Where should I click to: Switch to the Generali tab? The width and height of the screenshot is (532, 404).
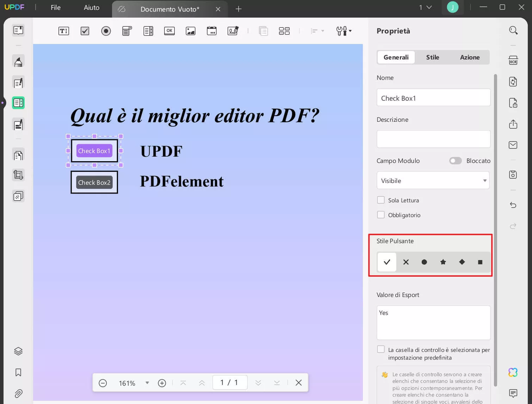coord(396,57)
